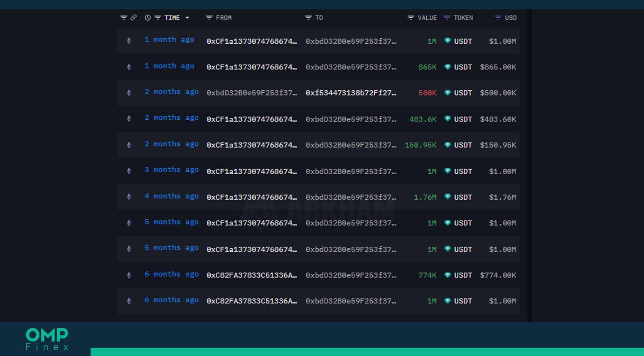Image resolution: width=644 pixels, height=356 pixels.
Task: Click USDT label in the 500K row
Action: (463, 93)
